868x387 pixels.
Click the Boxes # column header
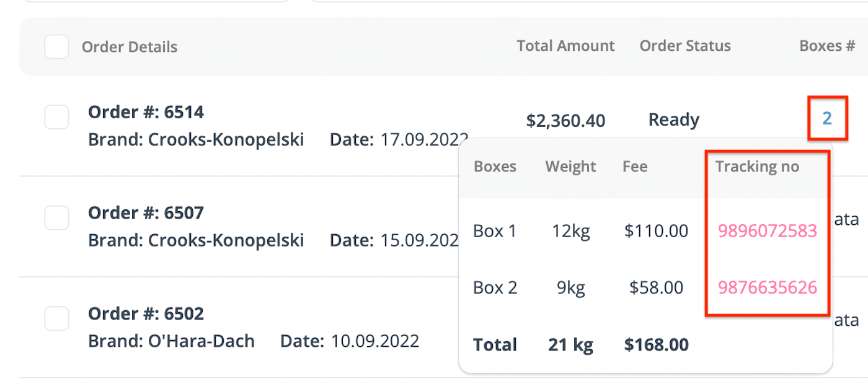827,45
